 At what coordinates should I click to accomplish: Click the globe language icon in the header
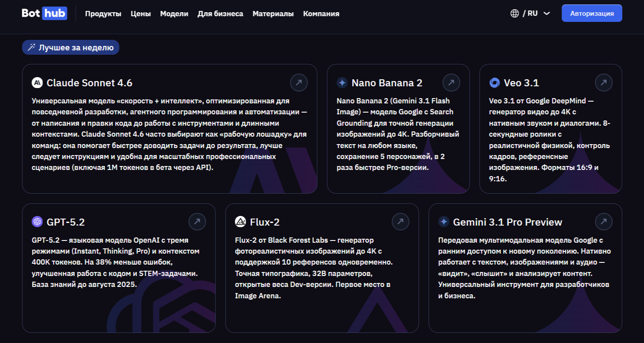point(515,13)
